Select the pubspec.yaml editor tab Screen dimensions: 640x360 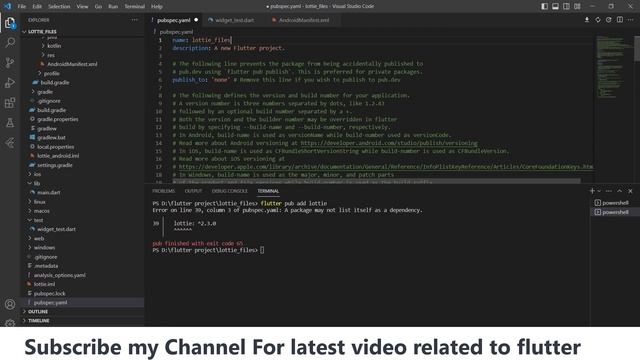174,20
